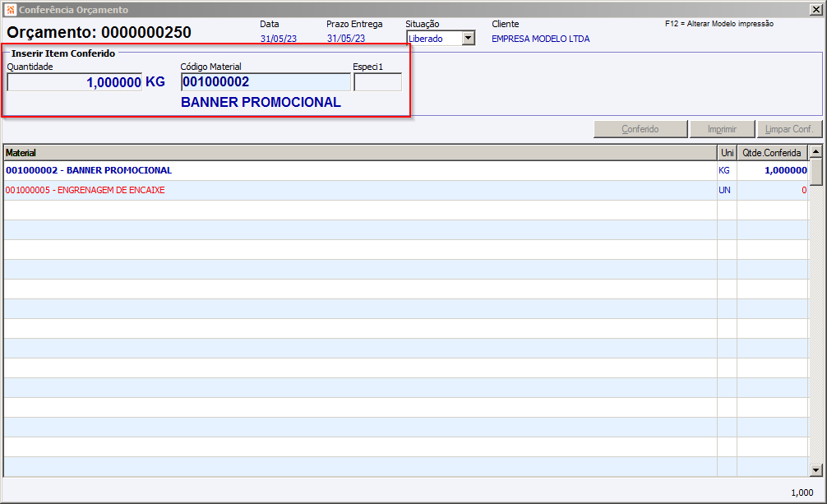Click the F12 = Alterar Modelo impressão hint
827x504 pixels.
click(x=719, y=24)
